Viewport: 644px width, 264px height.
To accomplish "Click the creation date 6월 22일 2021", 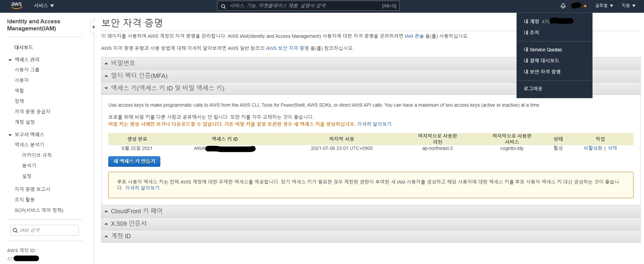I will [137, 148].
